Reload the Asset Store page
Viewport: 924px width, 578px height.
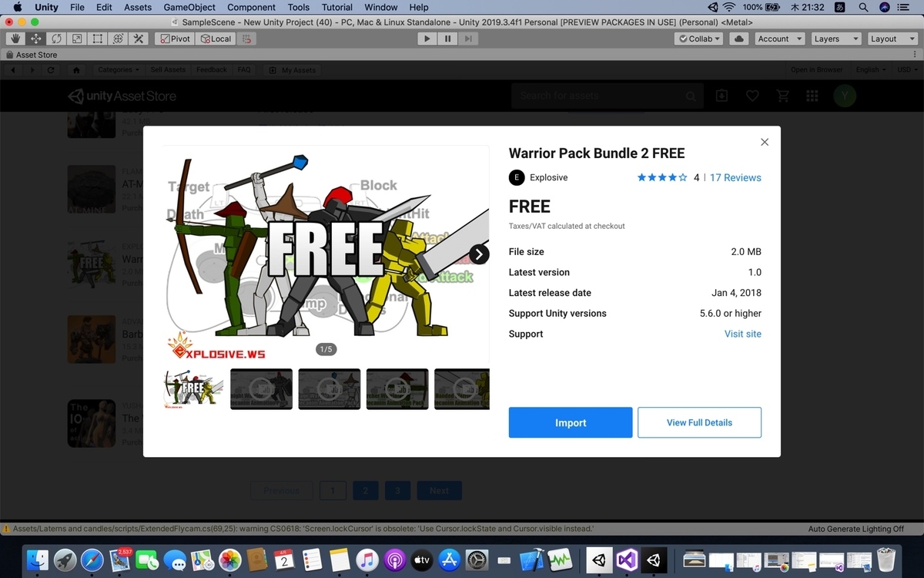click(x=51, y=70)
